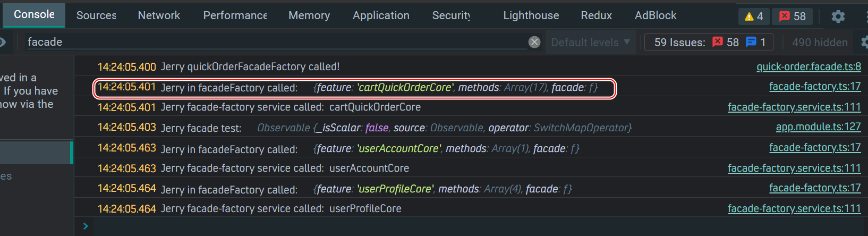Screen dimensions: 868x236
Task: Click the red error icon in Issues
Action: [718, 42]
